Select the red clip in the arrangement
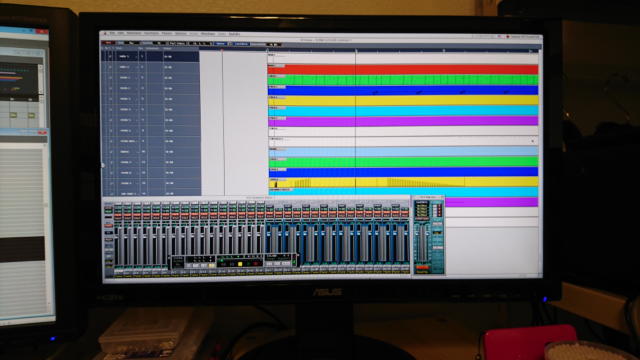This screenshot has height=360, width=640. click(x=403, y=69)
